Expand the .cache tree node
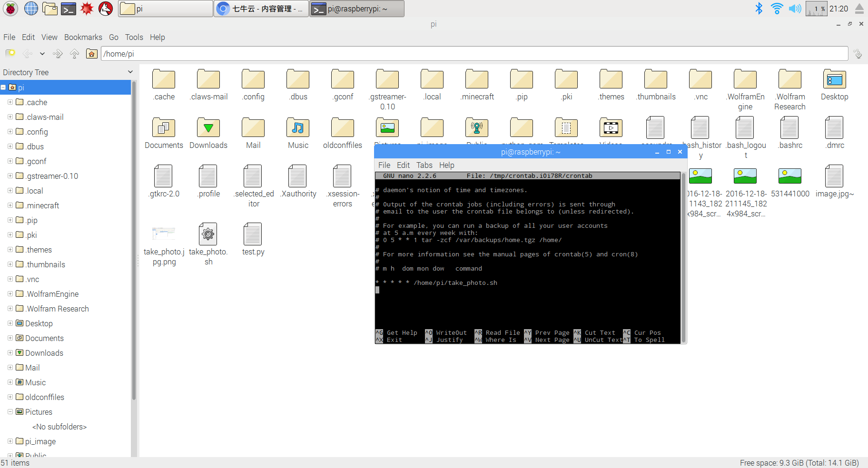 click(10, 102)
